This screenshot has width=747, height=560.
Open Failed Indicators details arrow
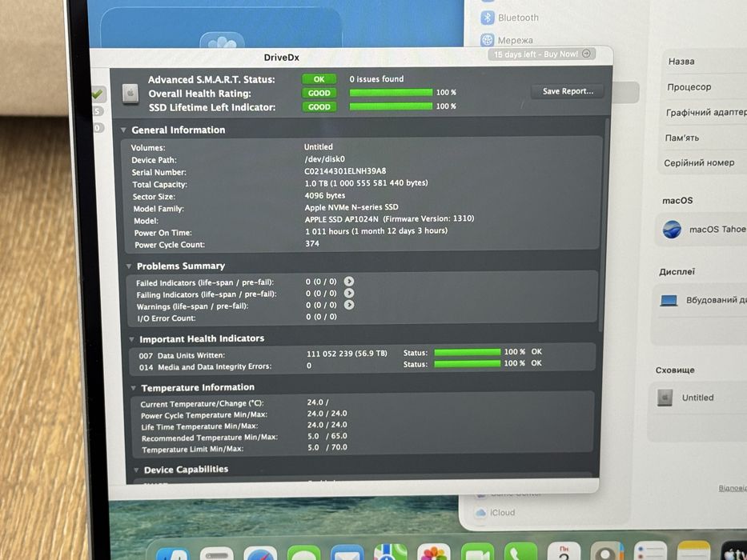pos(349,282)
